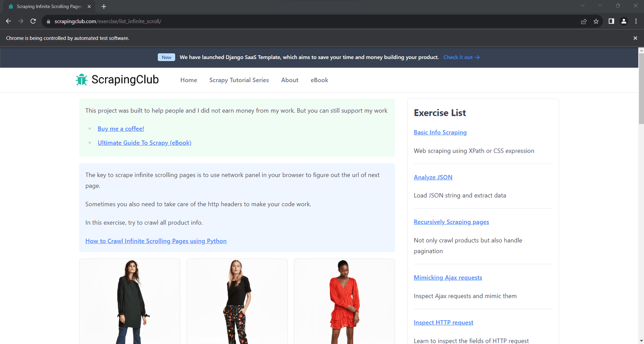Image resolution: width=644 pixels, height=344 pixels.
Task: Click text starting 'We have launched Django SaaS Template'
Action: coord(309,57)
